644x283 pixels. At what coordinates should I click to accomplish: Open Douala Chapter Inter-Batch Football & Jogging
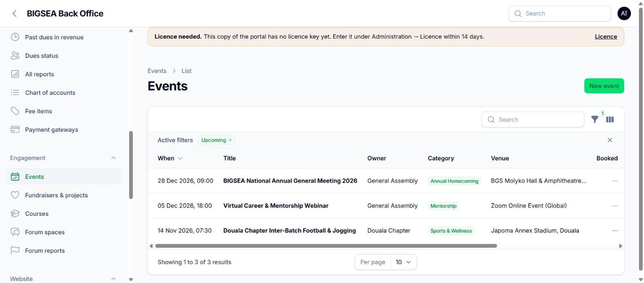(x=289, y=231)
